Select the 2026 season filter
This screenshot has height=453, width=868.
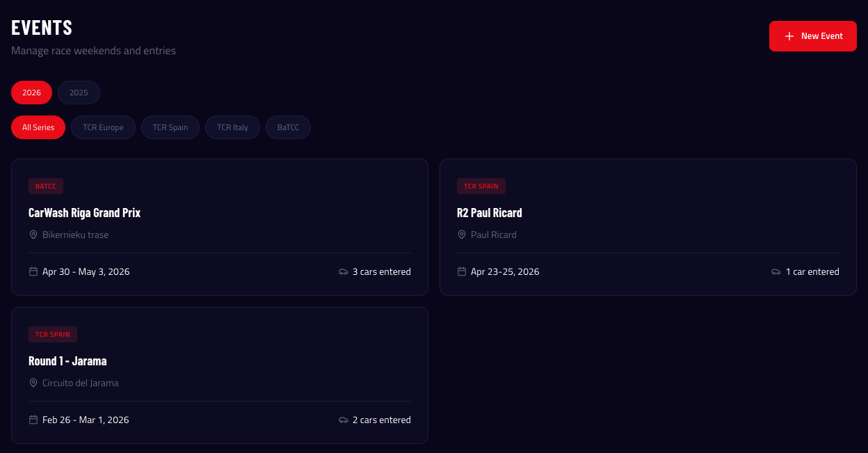tap(31, 93)
